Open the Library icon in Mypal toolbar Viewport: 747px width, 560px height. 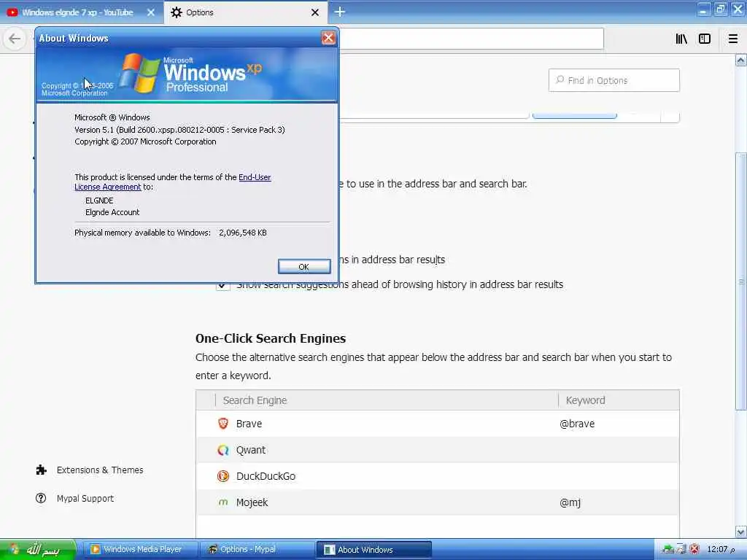[681, 39]
